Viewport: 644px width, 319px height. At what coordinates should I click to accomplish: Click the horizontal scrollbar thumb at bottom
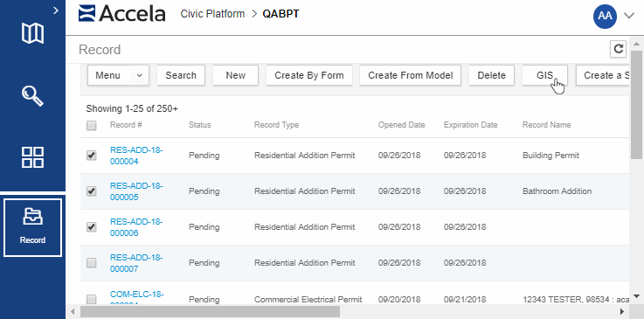(210, 312)
